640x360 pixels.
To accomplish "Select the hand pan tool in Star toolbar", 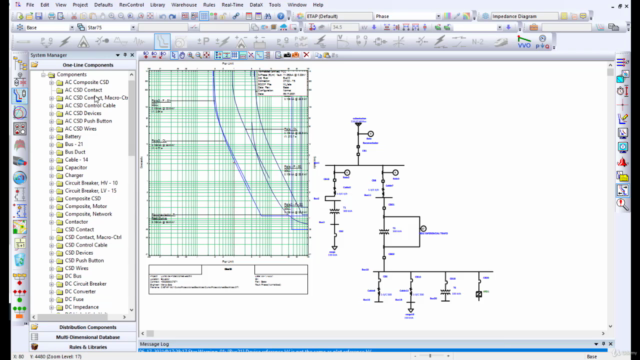I will pyautogui.click(x=182, y=55).
